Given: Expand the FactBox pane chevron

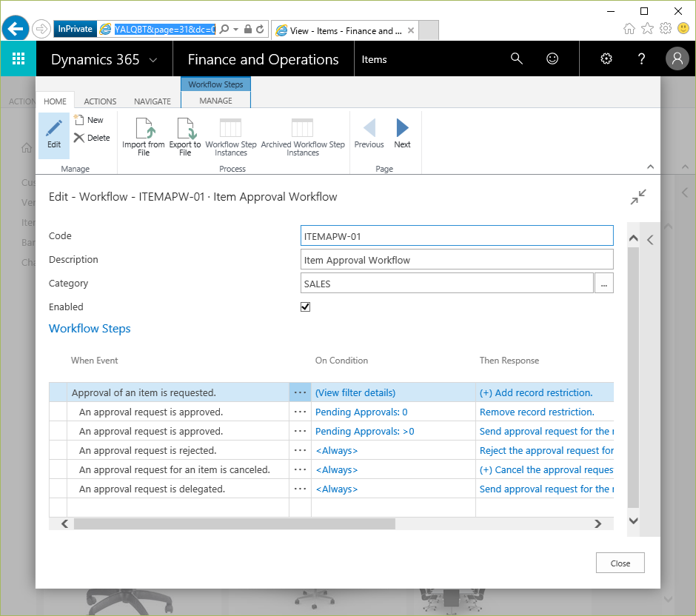Looking at the screenshot, I should click(650, 240).
